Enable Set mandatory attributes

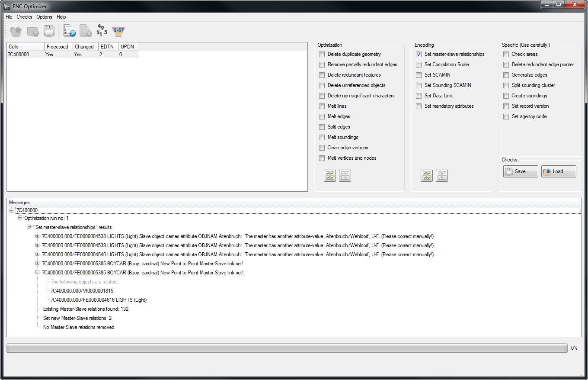pos(419,106)
